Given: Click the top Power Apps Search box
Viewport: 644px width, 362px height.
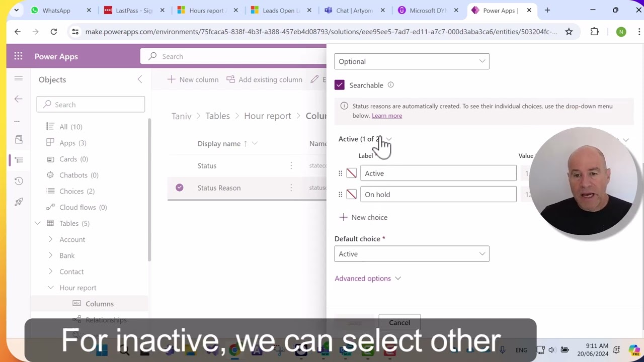Looking at the screenshot, I should [x=233, y=56].
